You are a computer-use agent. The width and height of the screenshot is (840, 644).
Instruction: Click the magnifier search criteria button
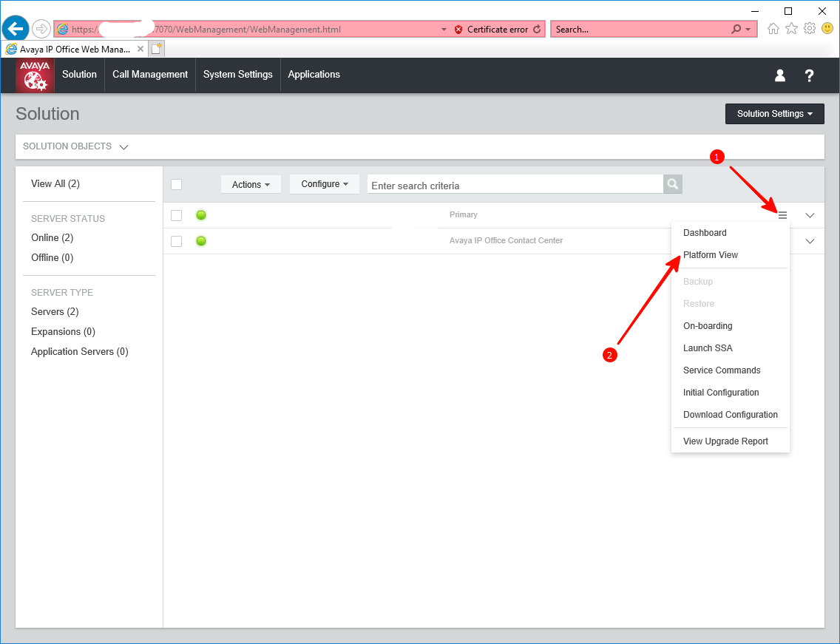click(672, 184)
